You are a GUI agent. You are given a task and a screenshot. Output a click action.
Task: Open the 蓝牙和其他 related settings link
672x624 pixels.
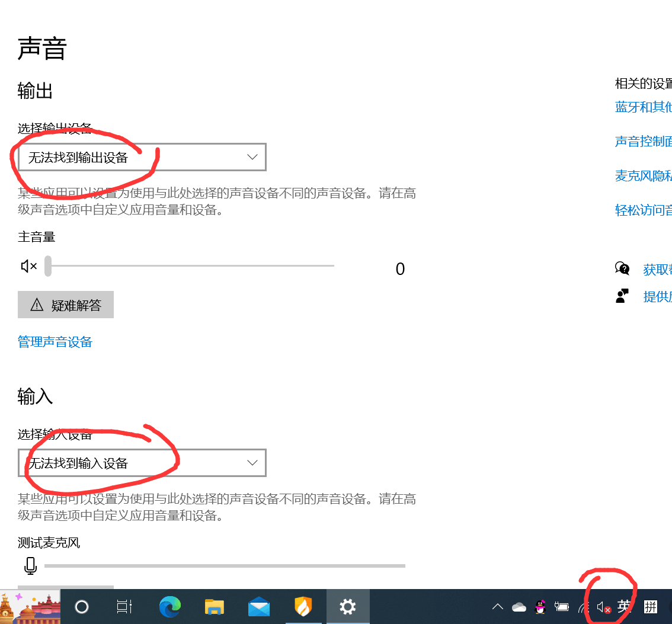[644, 107]
